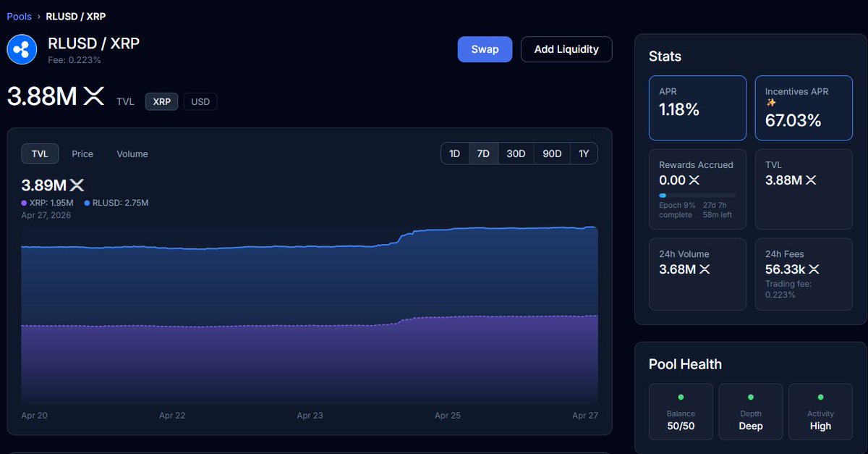Open the TVL chart tab

click(x=40, y=154)
